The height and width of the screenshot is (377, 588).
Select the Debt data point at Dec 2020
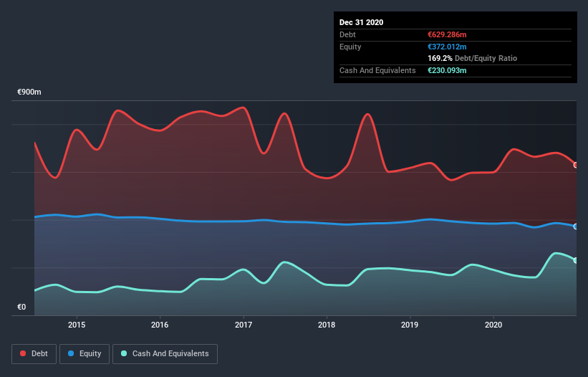click(x=576, y=165)
